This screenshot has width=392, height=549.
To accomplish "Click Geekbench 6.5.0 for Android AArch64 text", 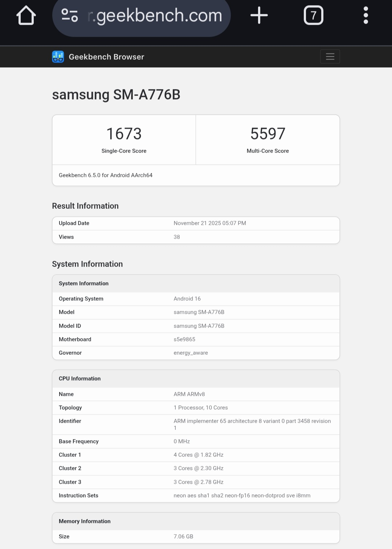I will pos(106,175).
